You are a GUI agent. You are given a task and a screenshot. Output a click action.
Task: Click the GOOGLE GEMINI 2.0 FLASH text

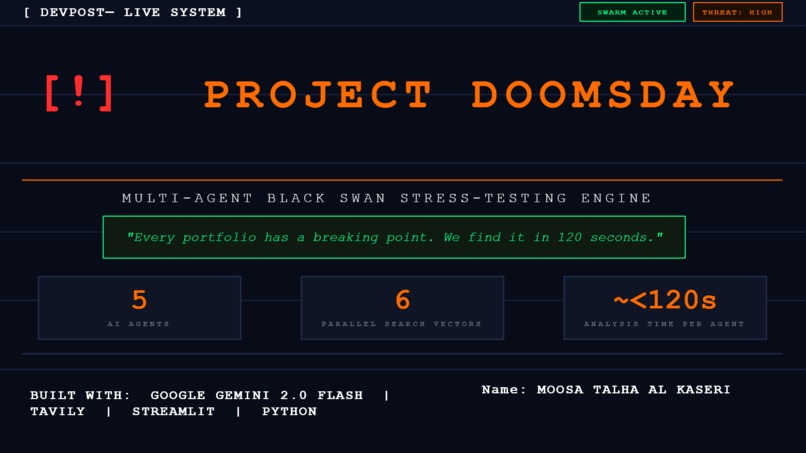pos(257,395)
